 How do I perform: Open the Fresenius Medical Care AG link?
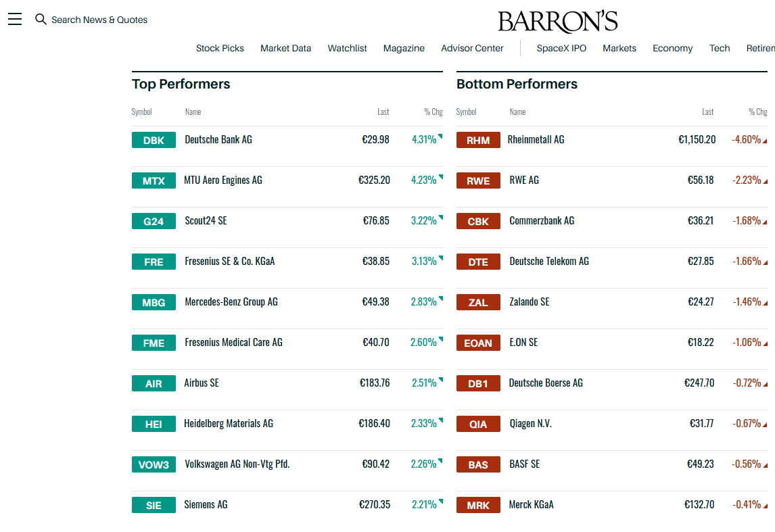[x=234, y=342]
